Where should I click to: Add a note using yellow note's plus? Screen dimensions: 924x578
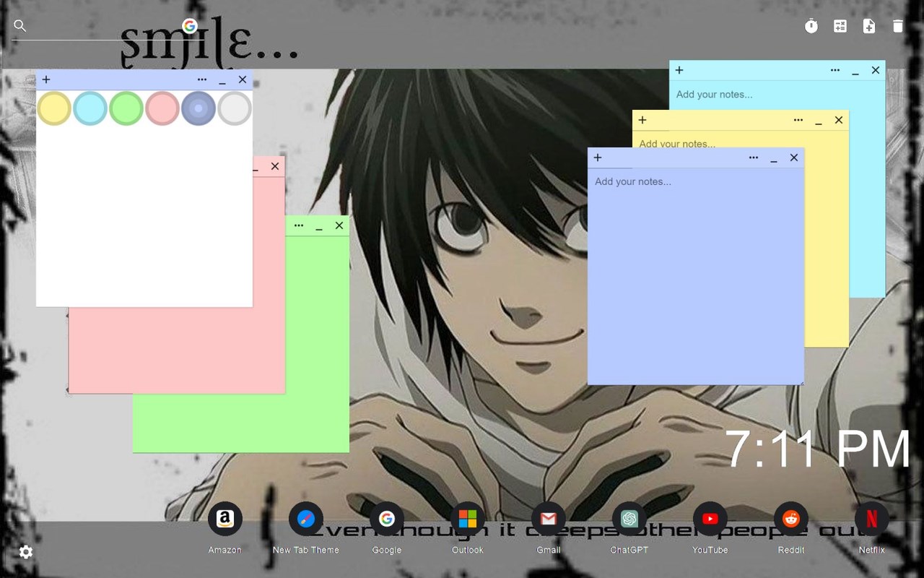tap(642, 120)
